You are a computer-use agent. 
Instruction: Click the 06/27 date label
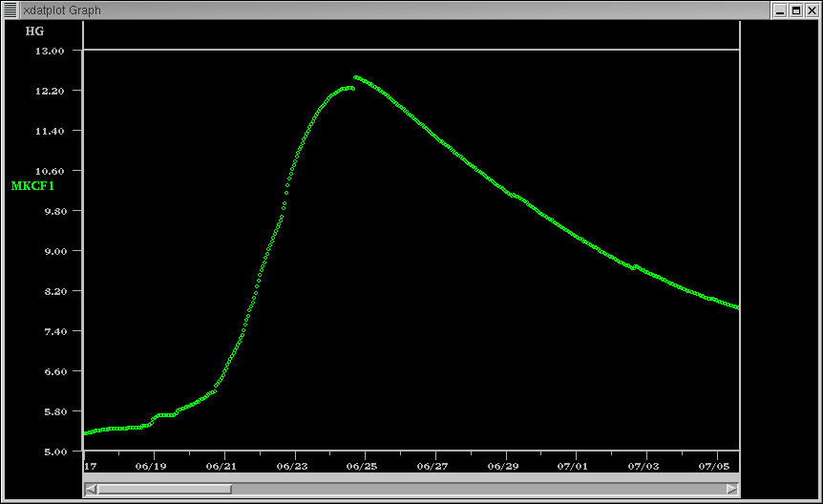click(x=433, y=466)
